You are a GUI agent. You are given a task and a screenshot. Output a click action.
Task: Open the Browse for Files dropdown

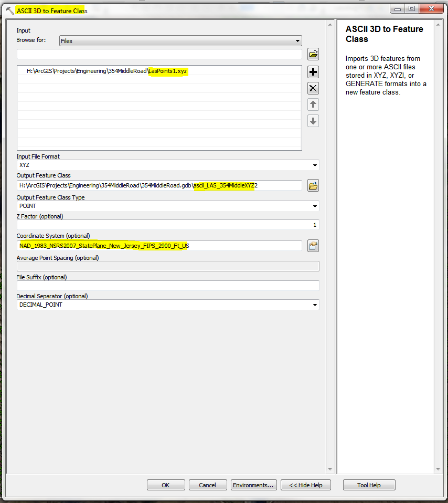[x=180, y=41]
